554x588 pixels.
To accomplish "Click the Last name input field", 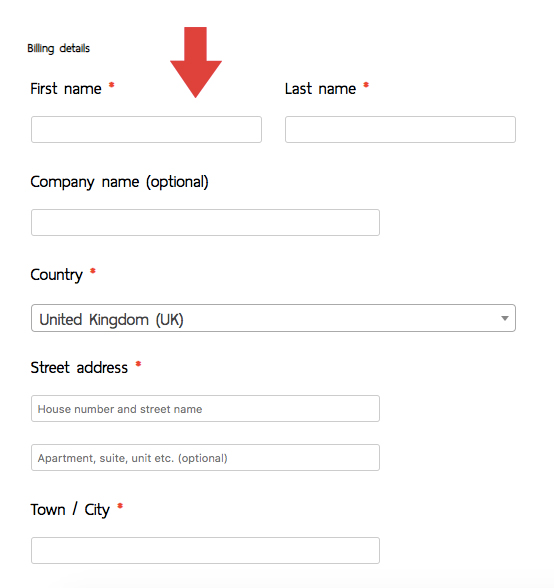I will 400,129.
